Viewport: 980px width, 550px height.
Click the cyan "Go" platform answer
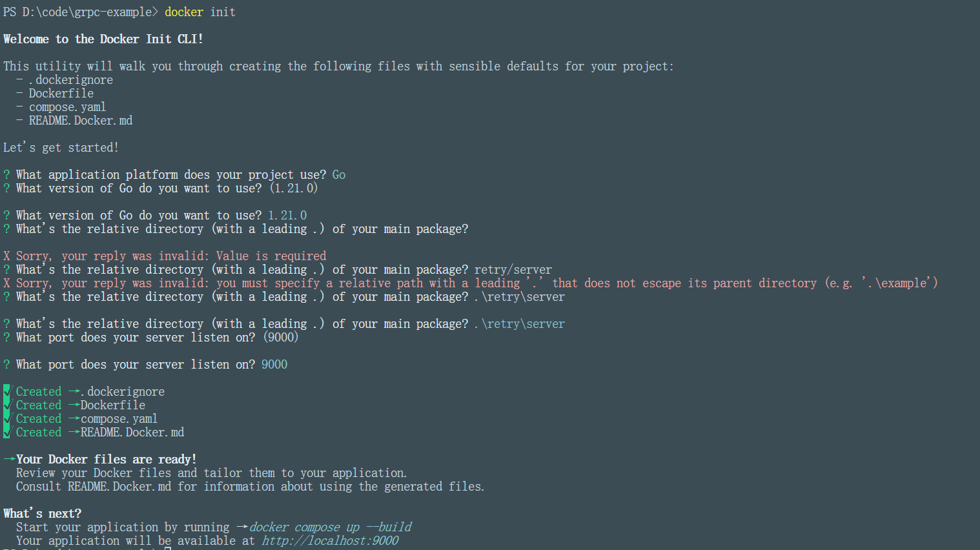339,175
